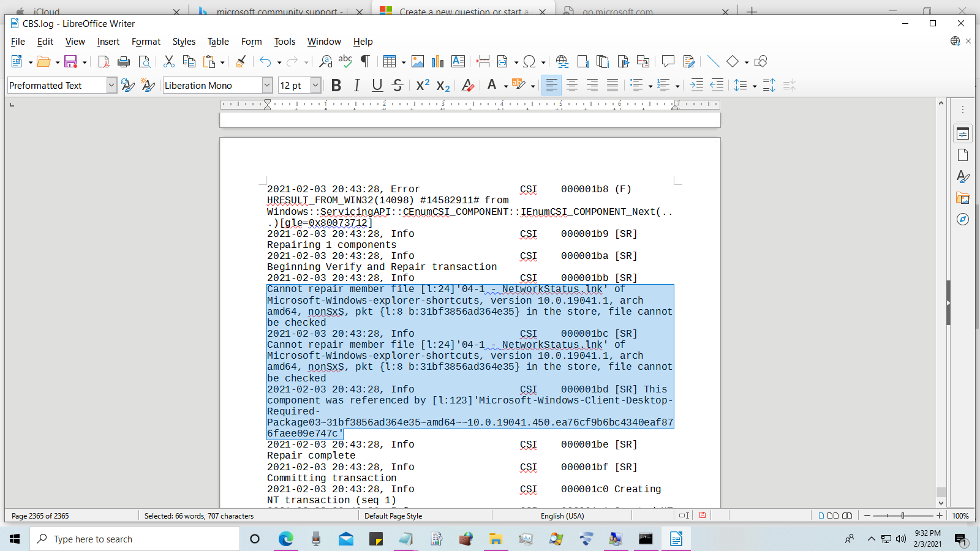Toggle Formatting Marks pilcrow
The width and height of the screenshot is (980, 551).
pos(366,61)
